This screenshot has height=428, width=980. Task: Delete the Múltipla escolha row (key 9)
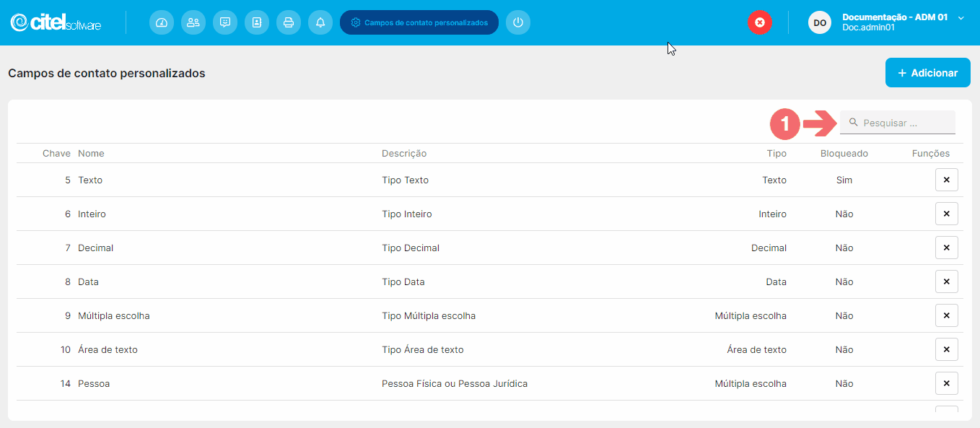coord(947,315)
